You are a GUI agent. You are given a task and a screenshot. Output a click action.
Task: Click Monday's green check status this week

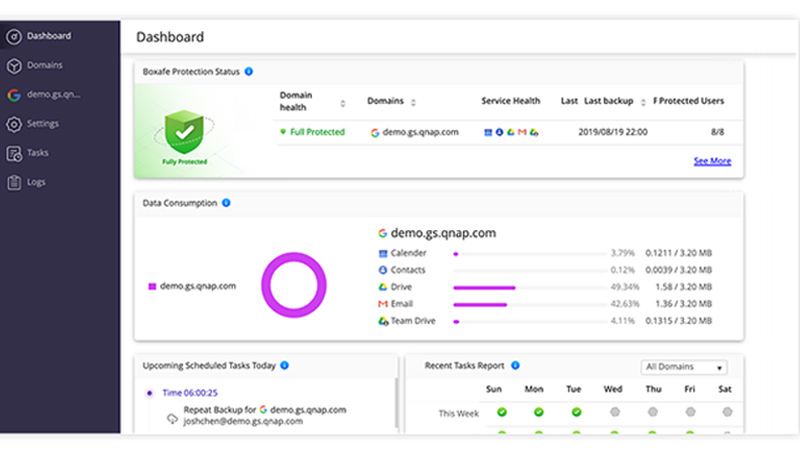click(x=539, y=412)
